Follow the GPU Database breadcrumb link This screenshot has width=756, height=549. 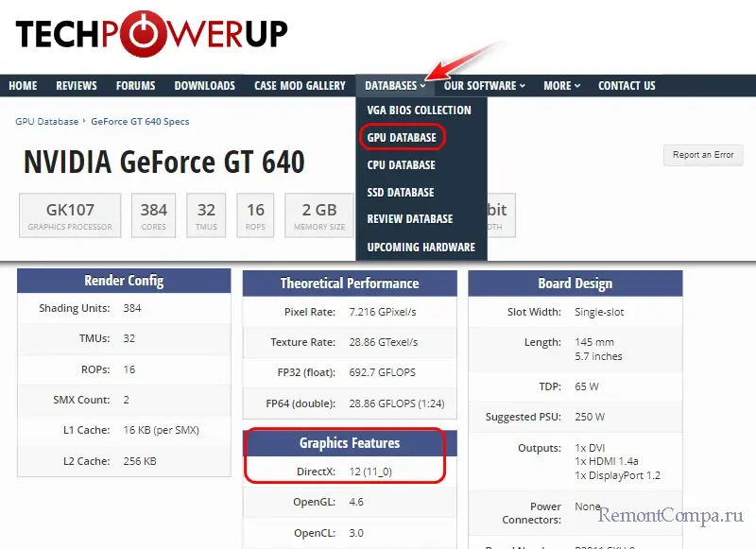click(46, 122)
